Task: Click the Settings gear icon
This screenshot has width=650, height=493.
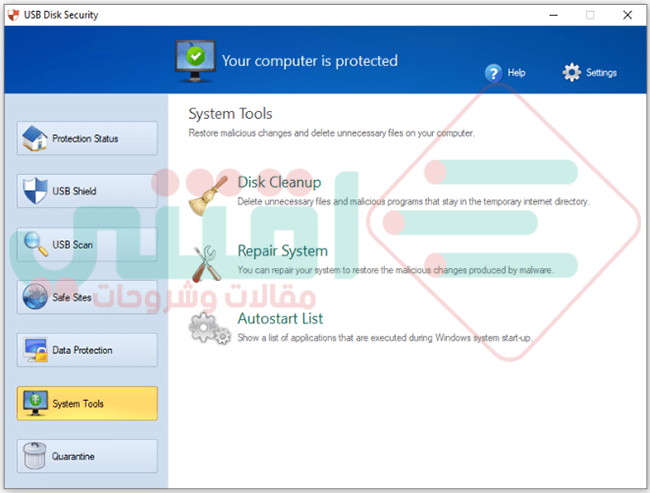Action: [x=572, y=73]
